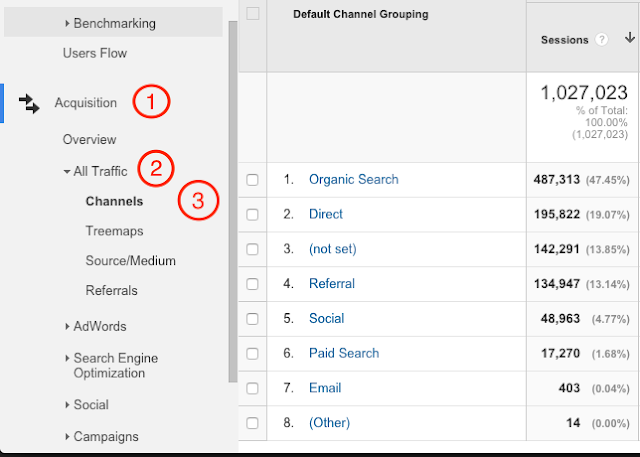Go to Referrals in the sidebar

click(x=112, y=291)
